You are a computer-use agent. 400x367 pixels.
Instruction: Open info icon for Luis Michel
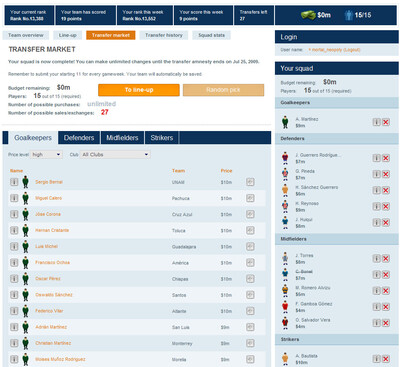14,246
